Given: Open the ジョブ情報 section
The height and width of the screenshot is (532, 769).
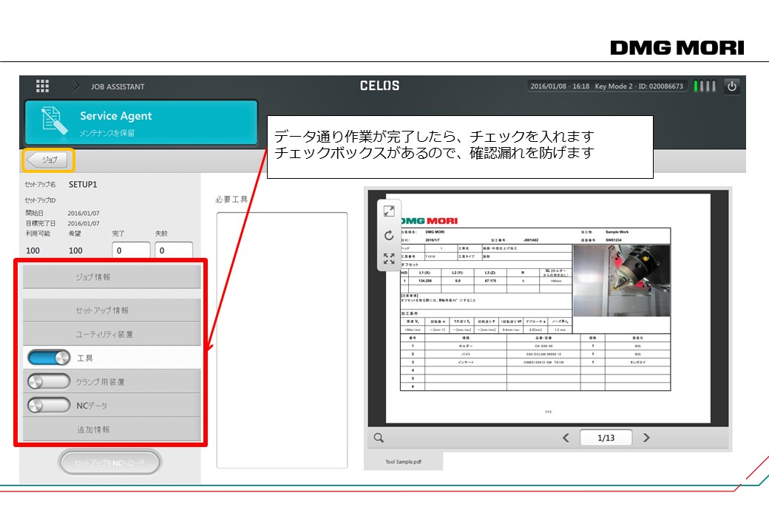Looking at the screenshot, I should point(112,277).
